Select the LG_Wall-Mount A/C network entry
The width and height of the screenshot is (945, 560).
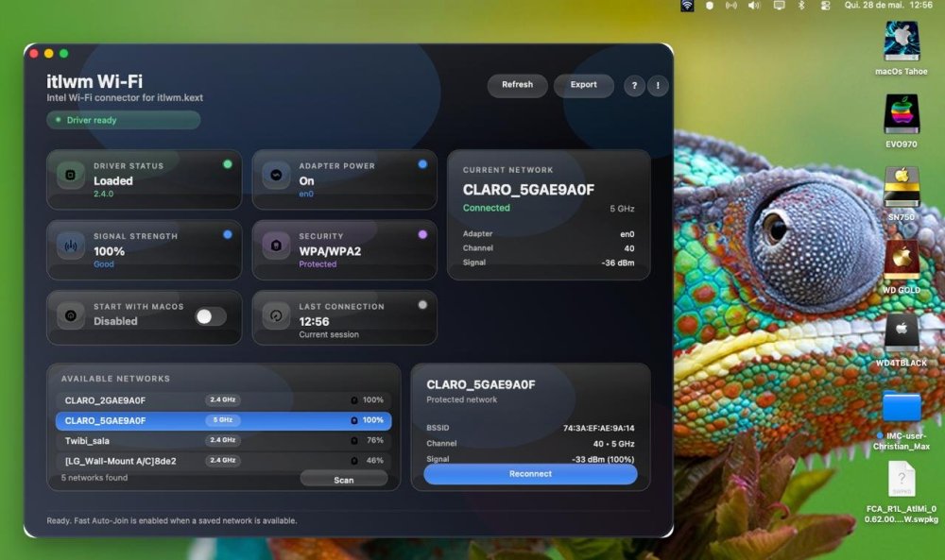tap(224, 461)
